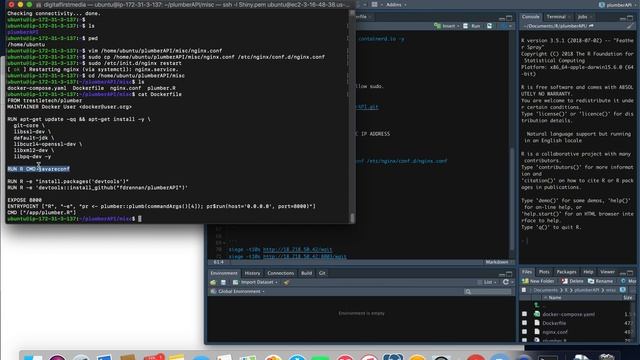Open the Addins dropdown menu
This screenshot has height=360, width=640.
point(396,4)
